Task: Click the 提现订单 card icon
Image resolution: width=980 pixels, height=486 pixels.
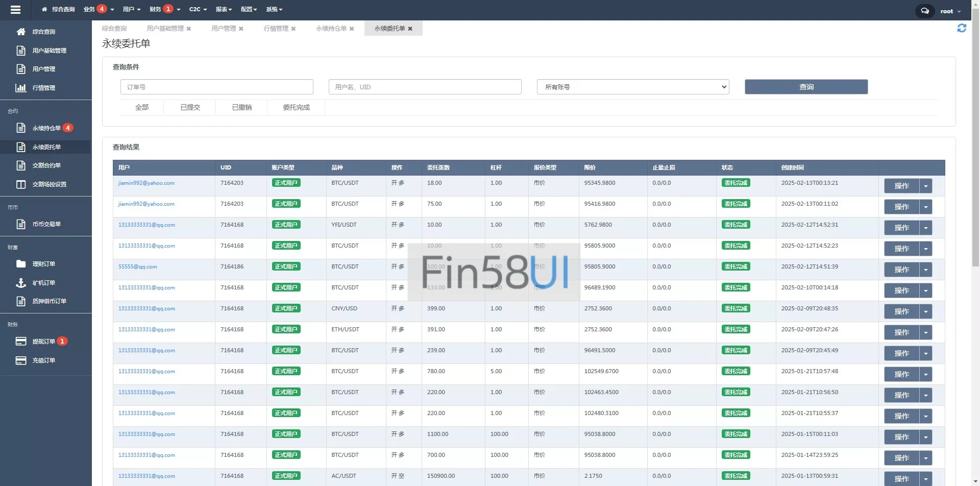Action: pyautogui.click(x=21, y=342)
